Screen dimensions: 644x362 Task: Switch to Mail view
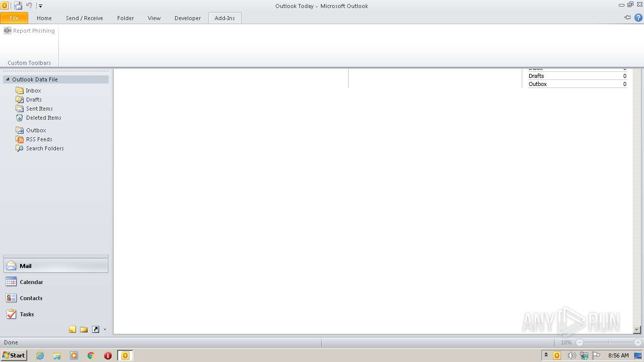coord(56,266)
